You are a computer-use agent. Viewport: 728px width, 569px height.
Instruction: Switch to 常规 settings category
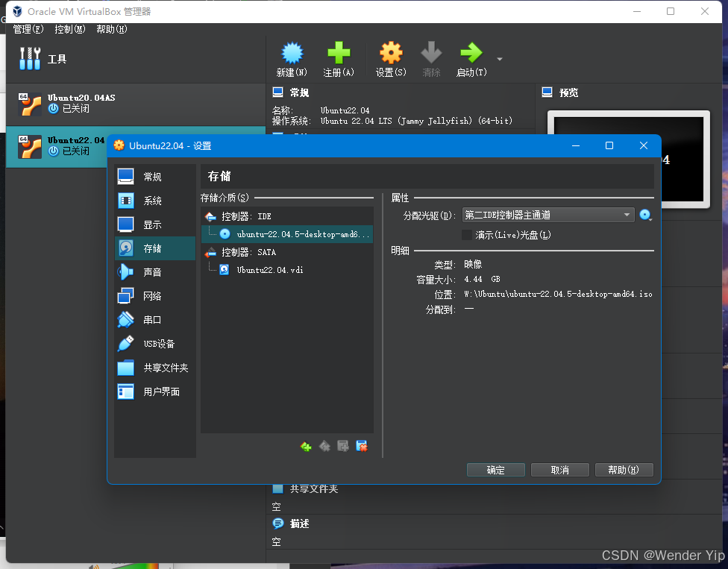click(154, 177)
